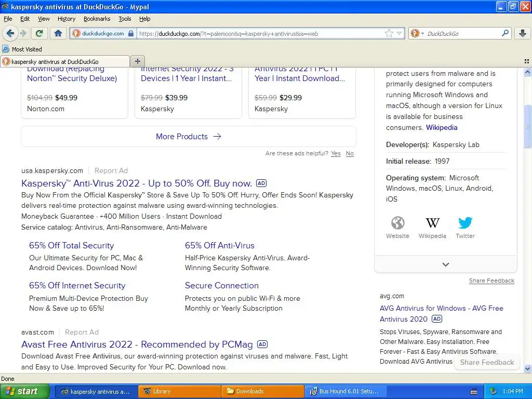Screen dimensions: 532x399
Task: Go back using the browser Back arrow
Action: 10,33
